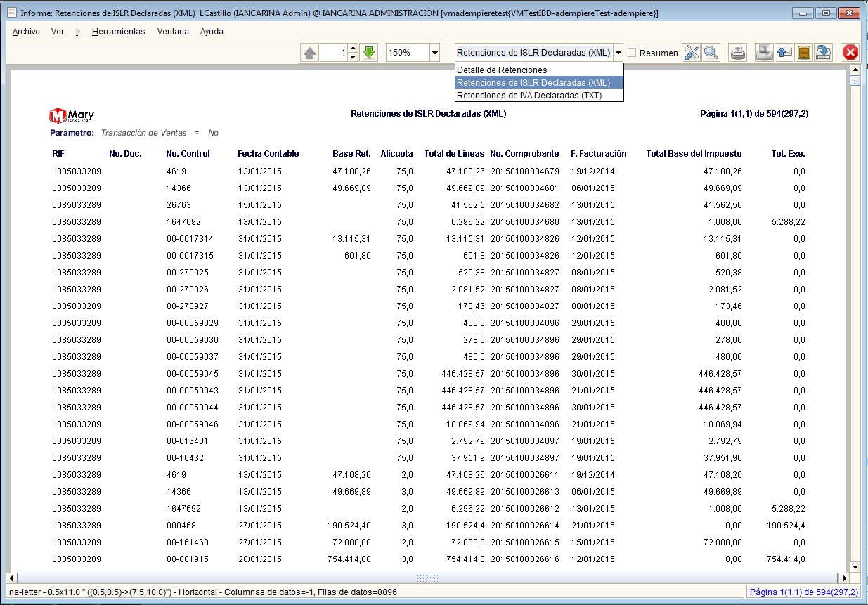The height and width of the screenshot is (605, 868).
Task: Select control number 26763 cell
Action: pyautogui.click(x=179, y=204)
